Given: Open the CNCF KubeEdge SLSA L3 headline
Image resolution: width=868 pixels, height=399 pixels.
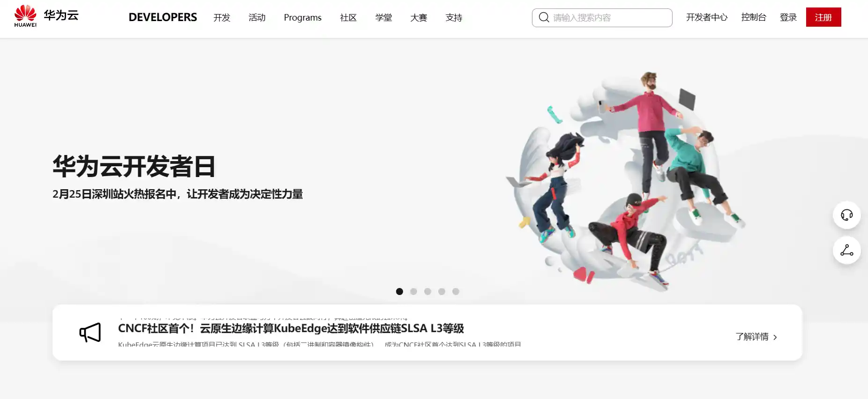Looking at the screenshot, I should pyautogui.click(x=291, y=328).
